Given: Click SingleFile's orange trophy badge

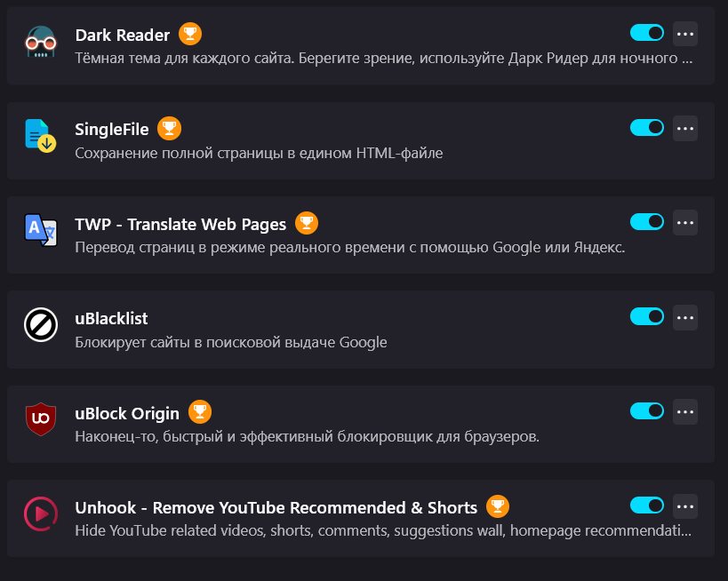Looking at the screenshot, I should tap(170, 128).
